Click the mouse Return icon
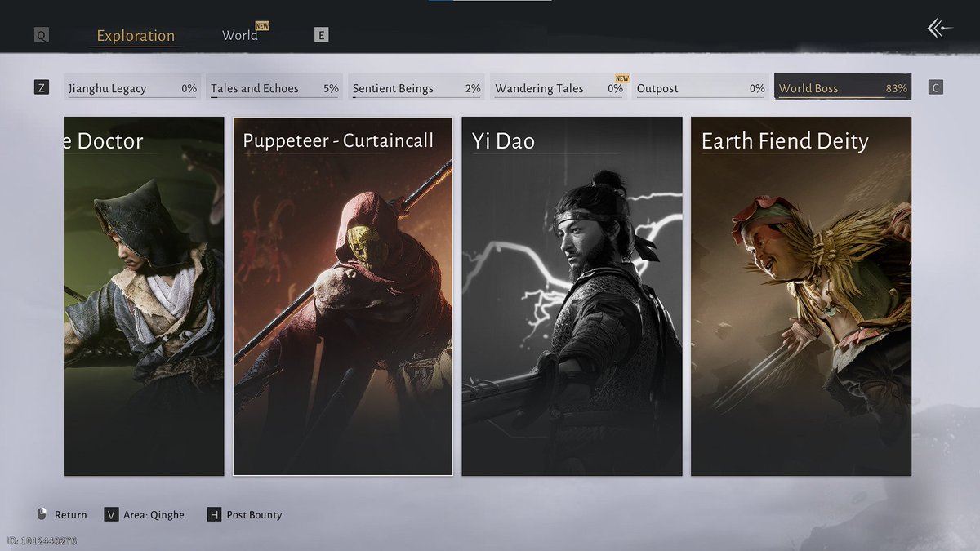 tap(42, 514)
